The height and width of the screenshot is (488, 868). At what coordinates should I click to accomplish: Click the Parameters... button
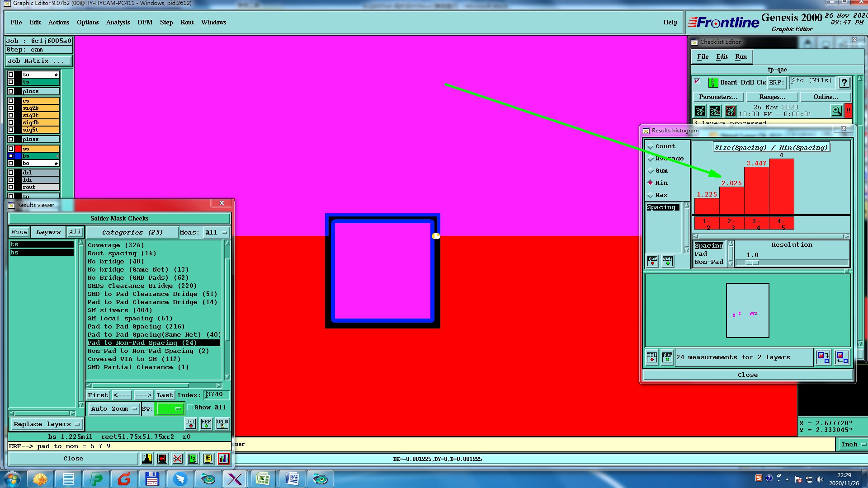(717, 97)
